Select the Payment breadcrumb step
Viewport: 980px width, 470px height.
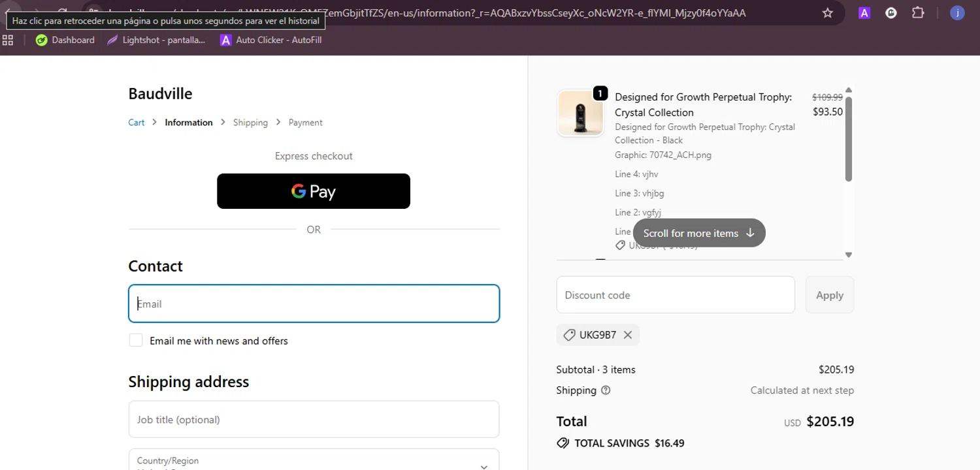pyautogui.click(x=306, y=122)
